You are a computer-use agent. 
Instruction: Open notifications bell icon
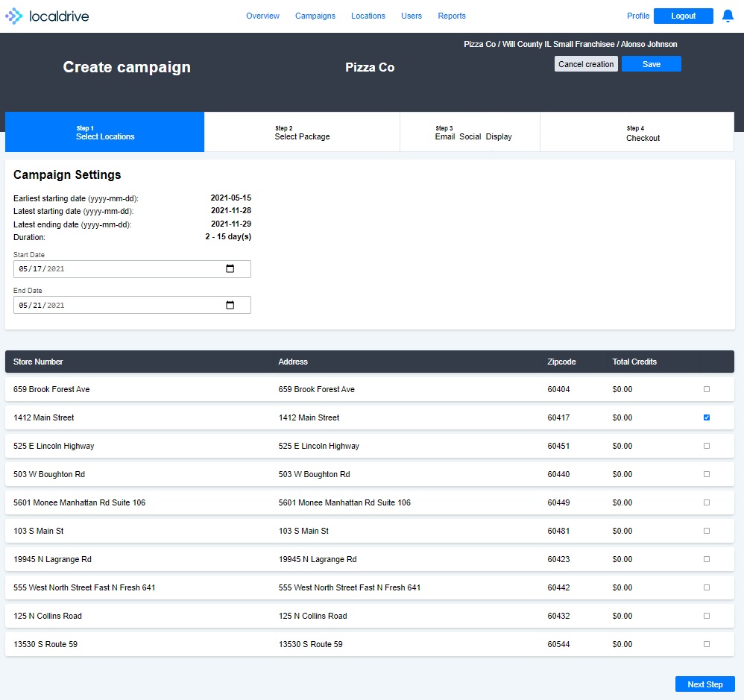pyautogui.click(x=728, y=16)
